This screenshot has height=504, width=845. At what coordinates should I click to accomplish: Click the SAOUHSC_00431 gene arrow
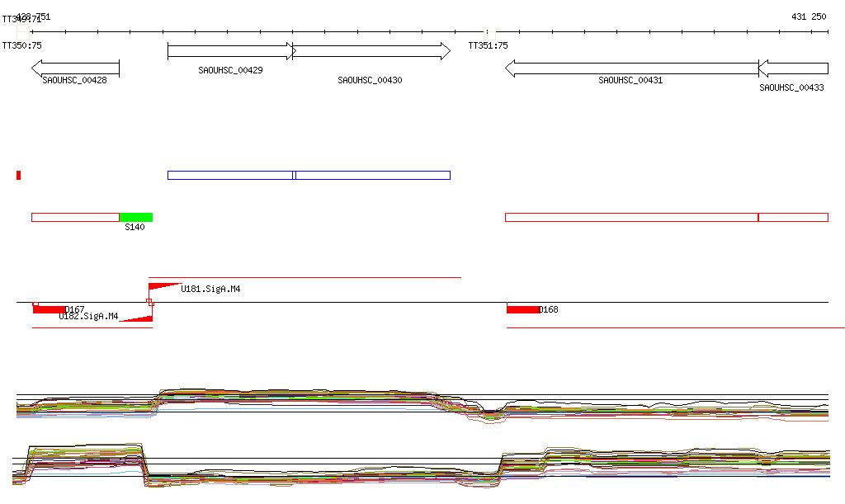pos(631,68)
